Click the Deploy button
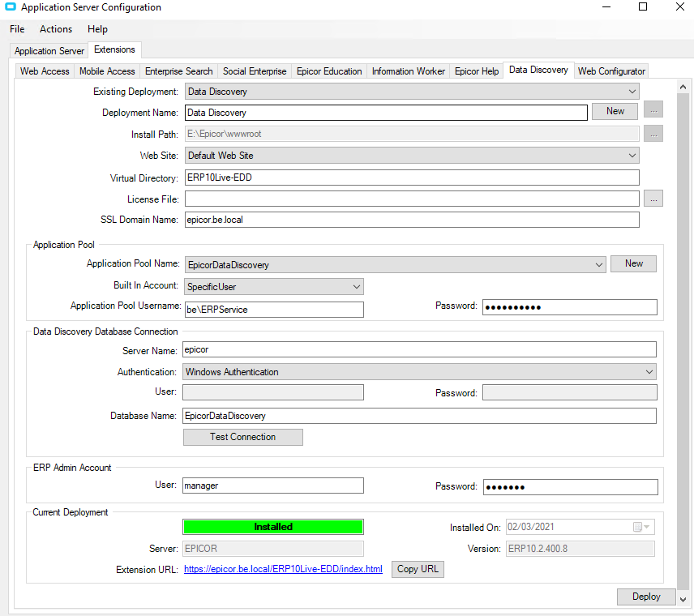The width and height of the screenshot is (694, 616). click(646, 597)
